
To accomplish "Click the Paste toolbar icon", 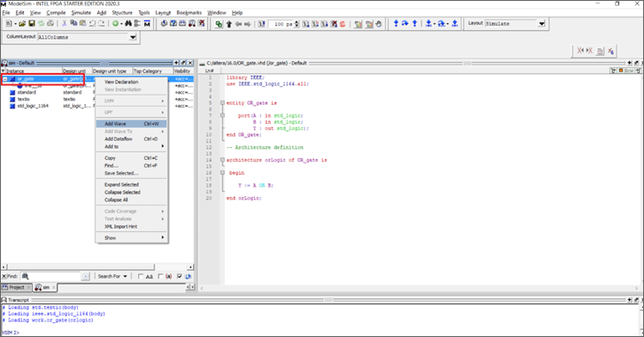I will tap(83, 24).
